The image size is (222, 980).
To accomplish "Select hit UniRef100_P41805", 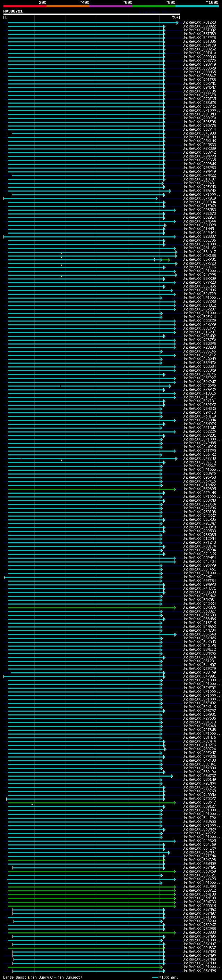I will click(199, 917).
